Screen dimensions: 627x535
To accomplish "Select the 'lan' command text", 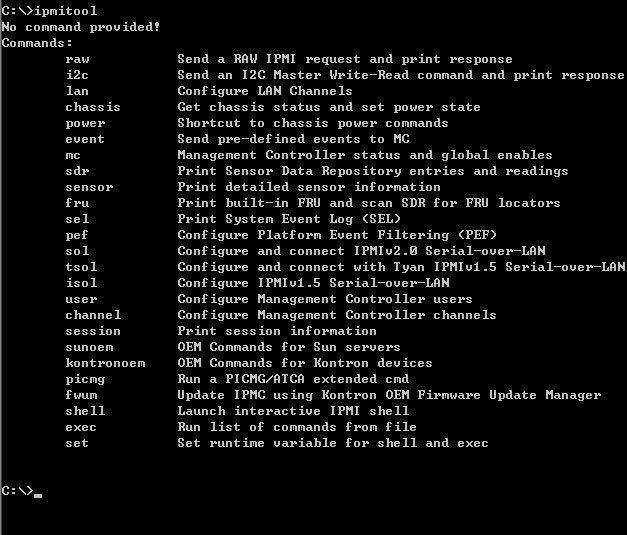I will point(77,91).
